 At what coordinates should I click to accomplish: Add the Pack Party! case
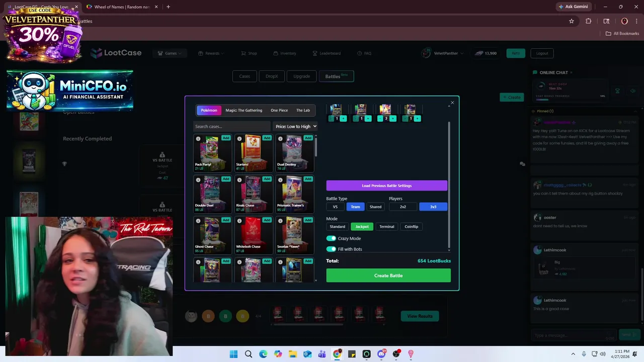pos(226,138)
